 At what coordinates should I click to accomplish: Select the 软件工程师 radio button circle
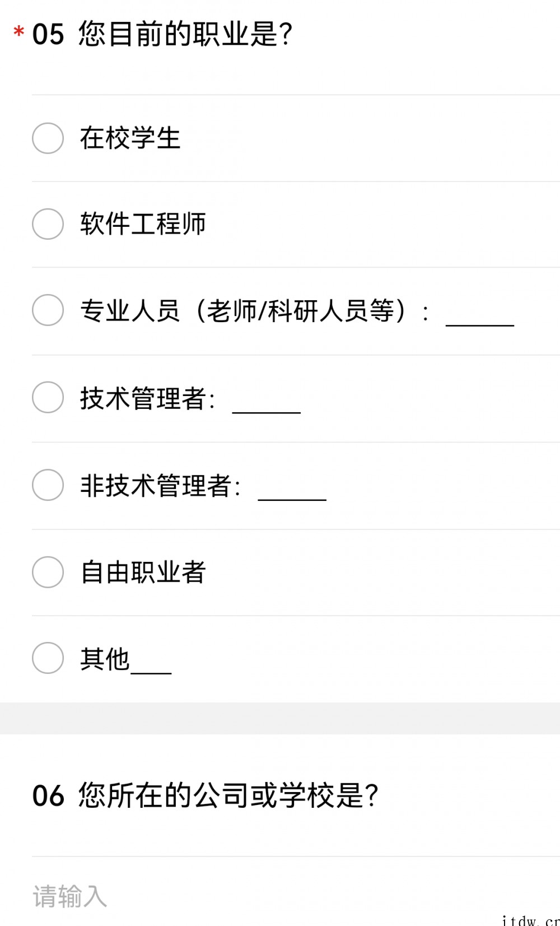coord(48,224)
